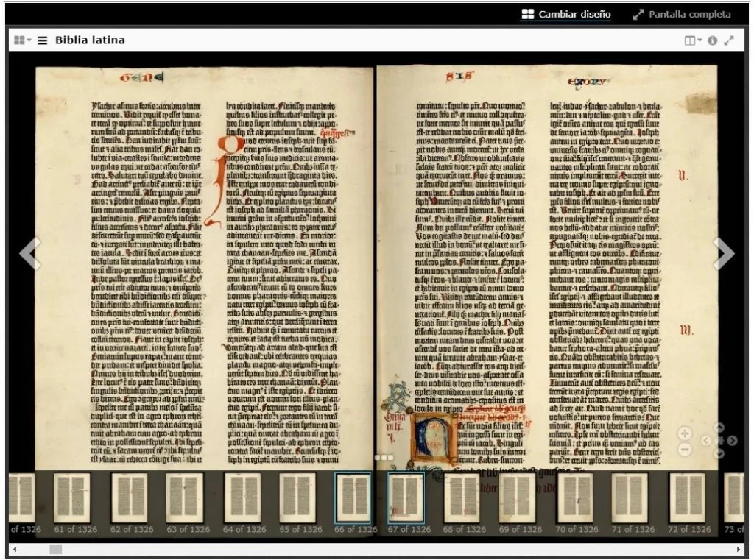Click the left manuscript page image
This screenshot has height=560, width=754.
click(205, 268)
